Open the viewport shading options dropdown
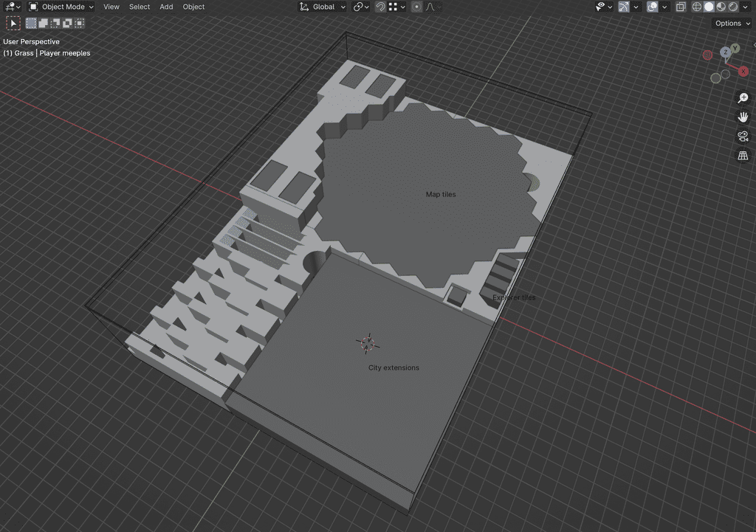This screenshot has width=756, height=532. tap(745, 7)
